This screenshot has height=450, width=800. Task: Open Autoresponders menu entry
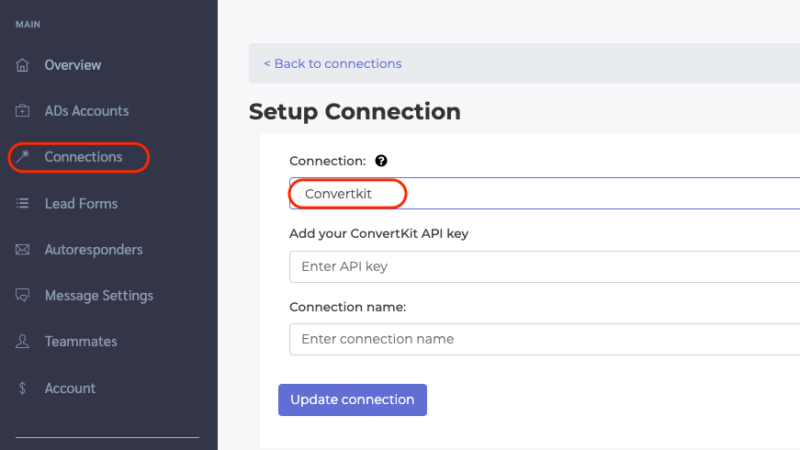click(x=93, y=249)
